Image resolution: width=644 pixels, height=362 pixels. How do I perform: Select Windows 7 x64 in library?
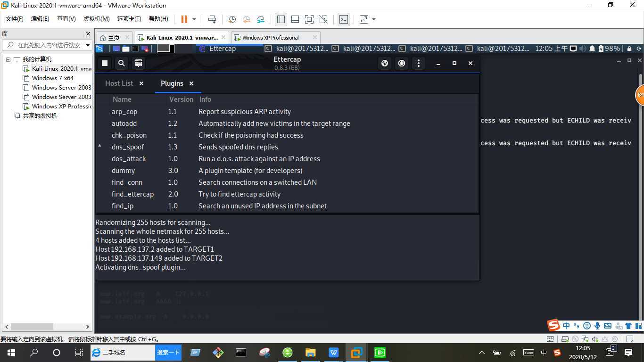pyautogui.click(x=53, y=78)
